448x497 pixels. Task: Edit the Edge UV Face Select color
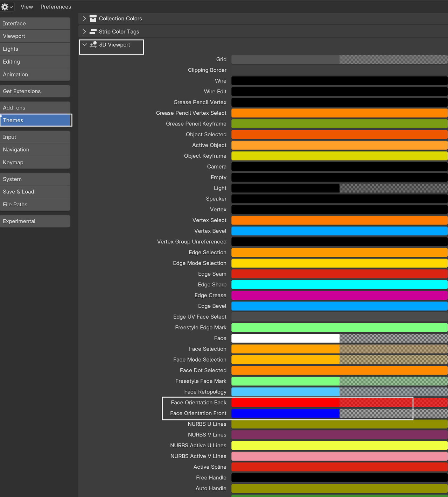coord(339,317)
